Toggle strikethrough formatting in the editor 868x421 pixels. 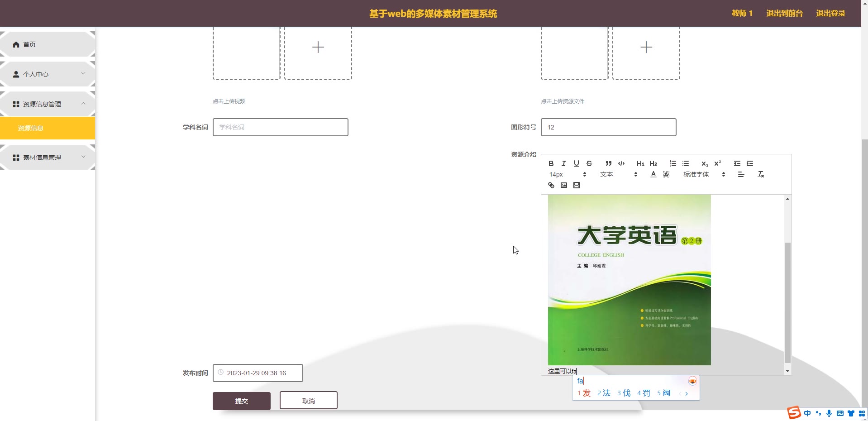coord(589,163)
